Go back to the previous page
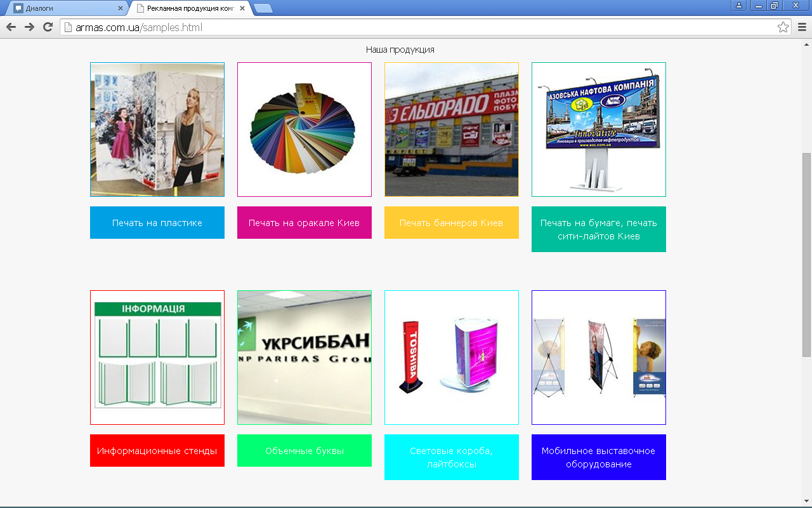 click(x=11, y=27)
